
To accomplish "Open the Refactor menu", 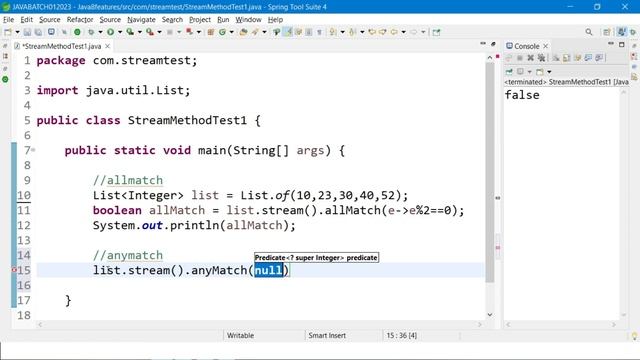I will click(x=80, y=20).
